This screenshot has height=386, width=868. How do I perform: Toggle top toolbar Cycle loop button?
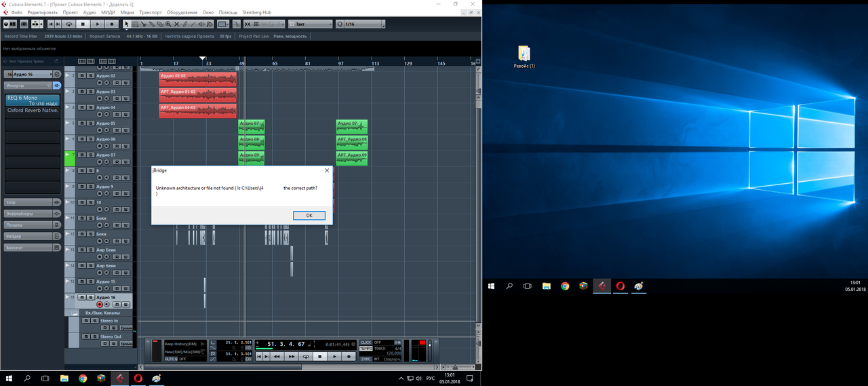point(68,24)
